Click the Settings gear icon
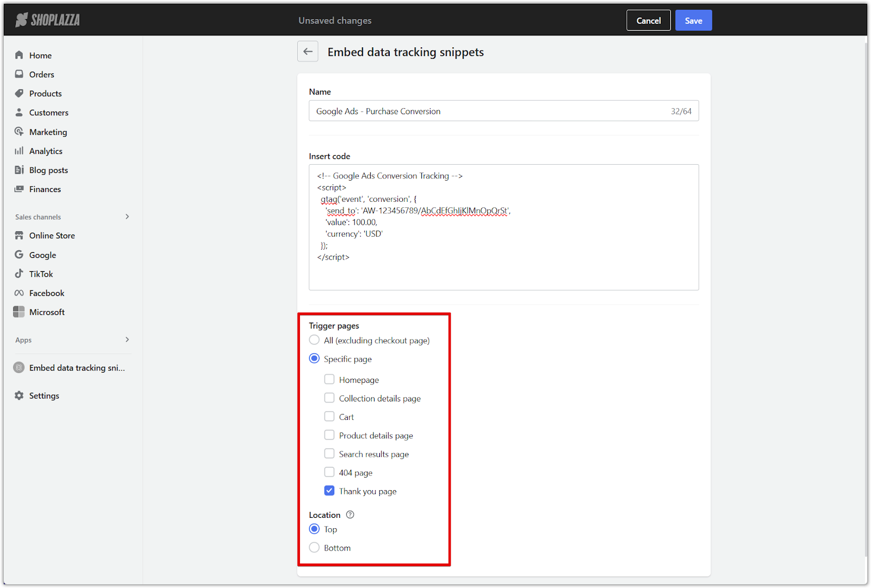 tap(19, 395)
